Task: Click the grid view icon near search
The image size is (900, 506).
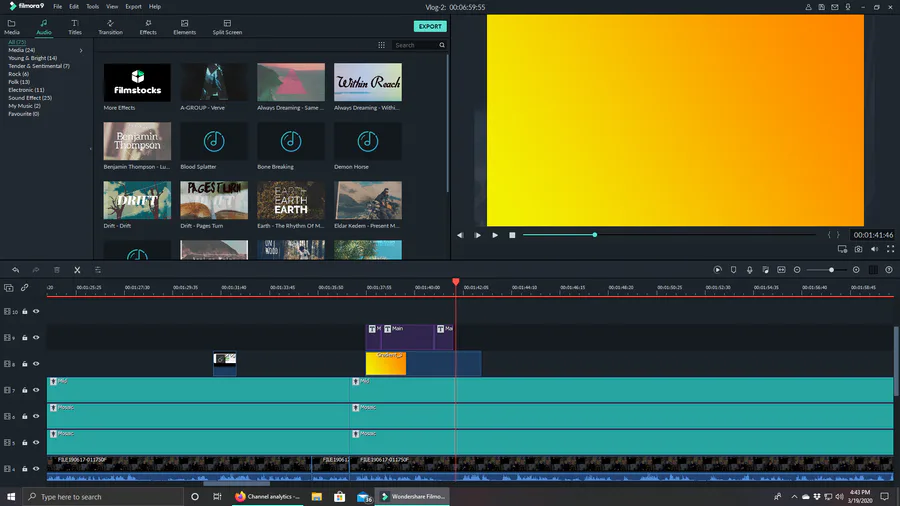Action: pyautogui.click(x=382, y=45)
